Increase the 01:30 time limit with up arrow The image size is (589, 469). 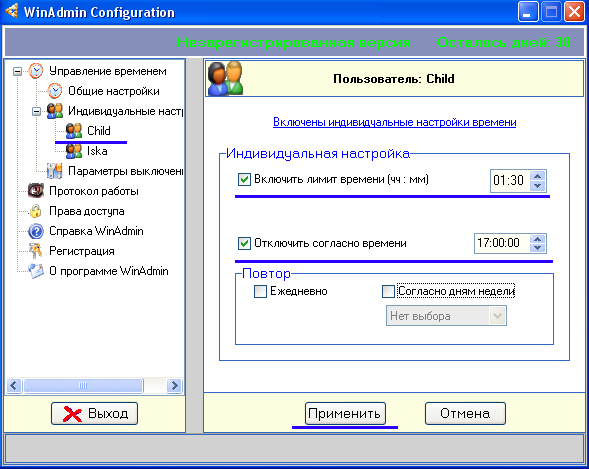click(x=538, y=176)
